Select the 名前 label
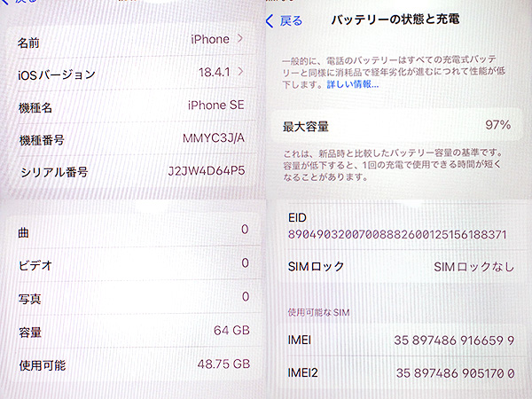532x399 pixels. tap(28, 43)
